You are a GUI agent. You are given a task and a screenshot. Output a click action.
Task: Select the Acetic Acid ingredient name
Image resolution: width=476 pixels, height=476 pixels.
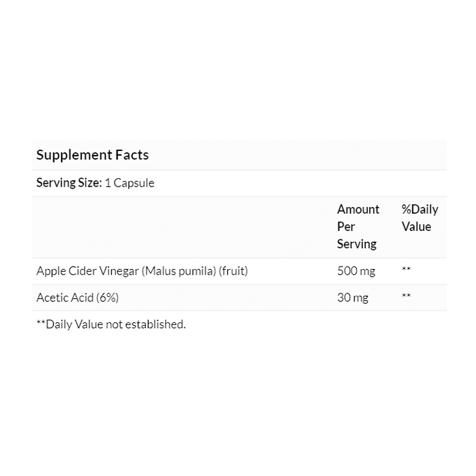pyautogui.click(x=63, y=297)
